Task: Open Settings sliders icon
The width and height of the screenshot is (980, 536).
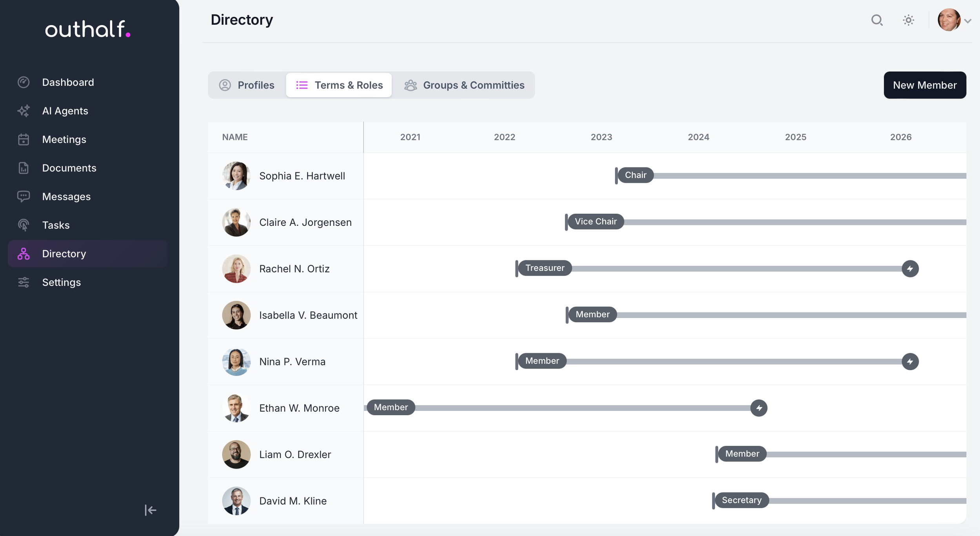Action: pyautogui.click(x=24, y=282)
